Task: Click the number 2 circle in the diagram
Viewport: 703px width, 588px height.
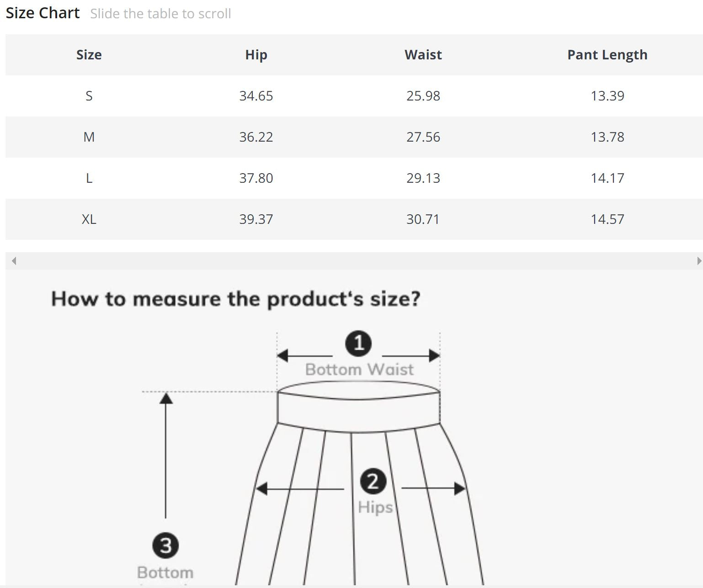Action: 373,482
